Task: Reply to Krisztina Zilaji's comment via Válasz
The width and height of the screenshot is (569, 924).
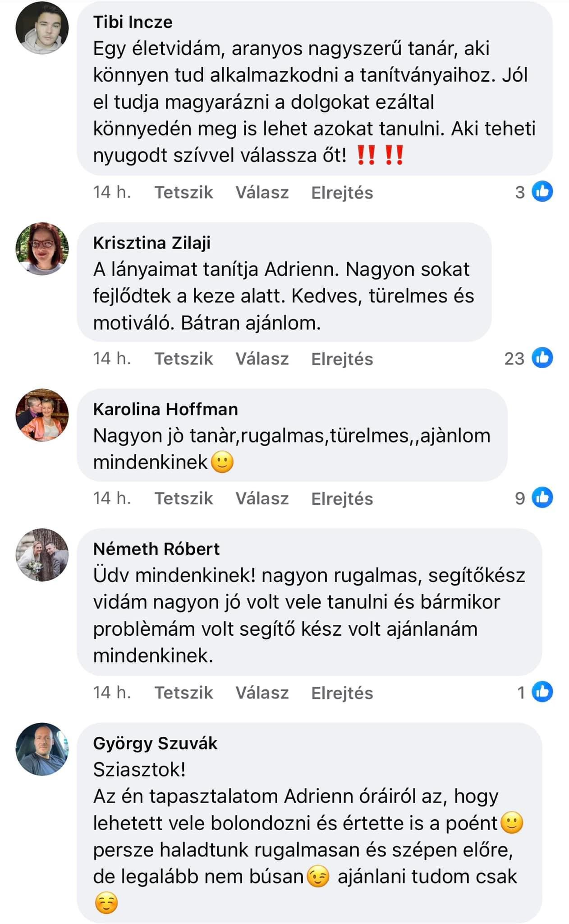Action: click(x=262, y=359)
